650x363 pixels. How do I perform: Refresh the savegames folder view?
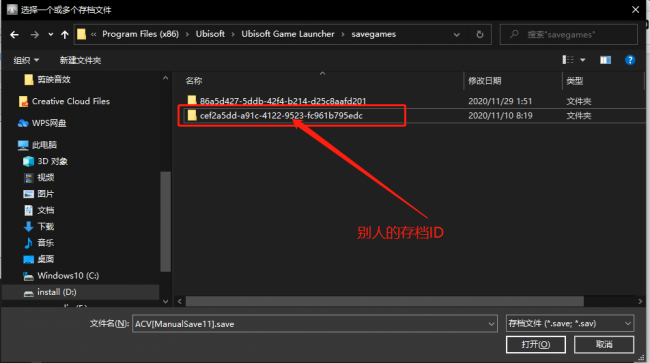(x=480, y=34)
